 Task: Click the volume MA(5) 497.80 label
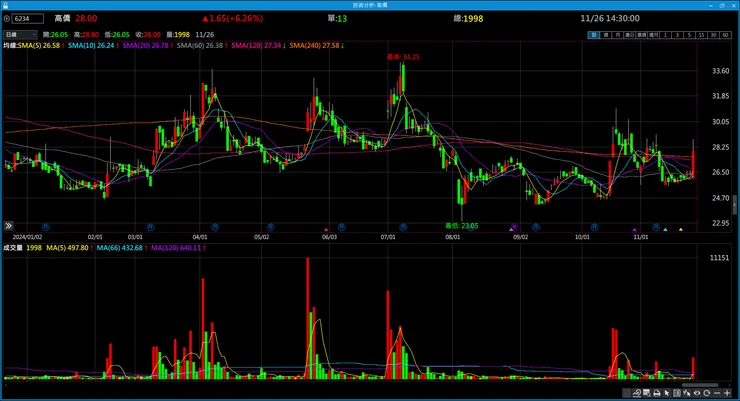(x=69, y=248)
